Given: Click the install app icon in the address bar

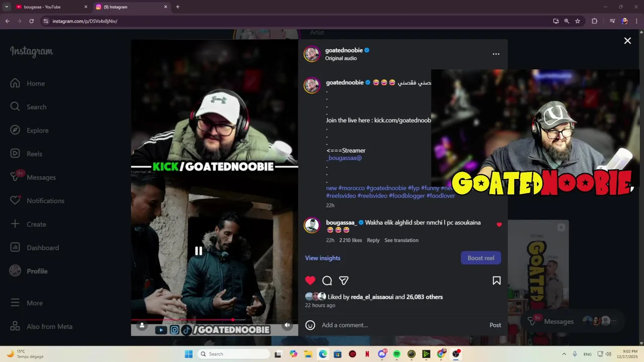Looking at the screenshot, I should [556, 21].
